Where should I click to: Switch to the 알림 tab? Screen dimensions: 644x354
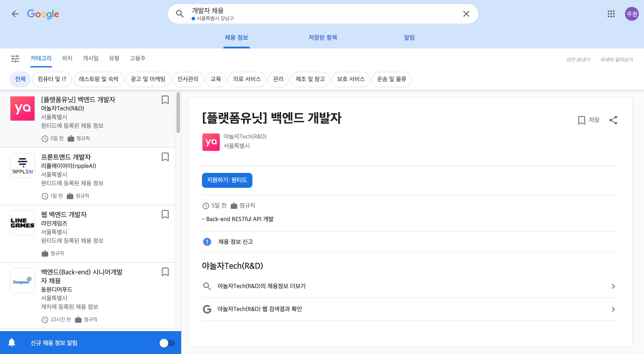tap(409, 37)
